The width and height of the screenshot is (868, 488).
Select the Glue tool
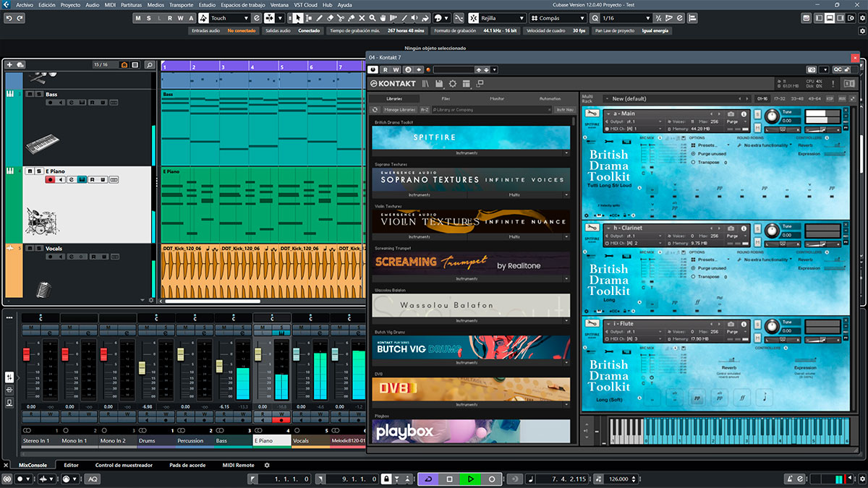351,18
